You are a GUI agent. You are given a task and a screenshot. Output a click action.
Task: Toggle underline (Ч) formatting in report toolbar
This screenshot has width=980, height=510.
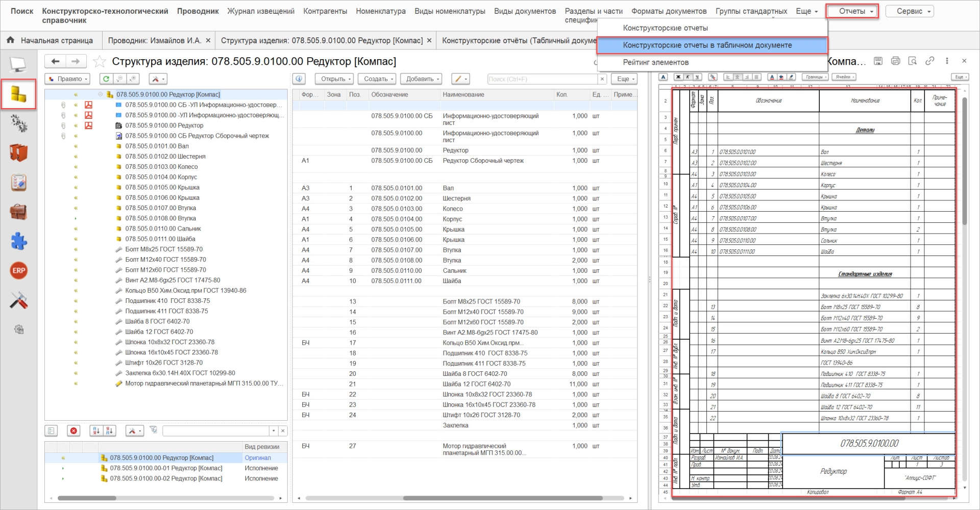click(697, 77)
